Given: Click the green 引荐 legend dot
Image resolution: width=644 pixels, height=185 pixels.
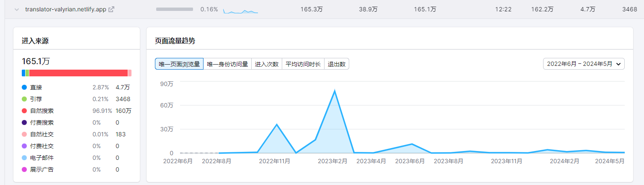Looking at the screenshot, I should (24, 99).
